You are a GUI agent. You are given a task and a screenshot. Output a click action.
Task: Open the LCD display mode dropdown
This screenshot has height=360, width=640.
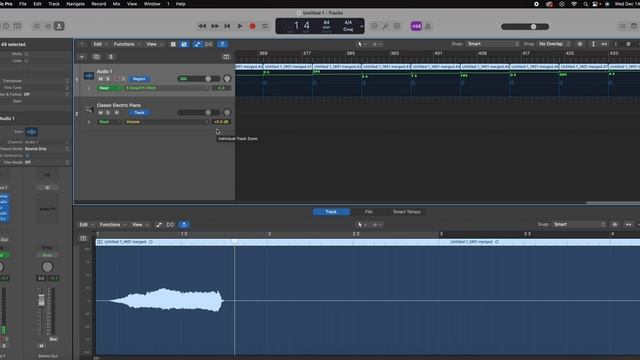click(361, 26)
